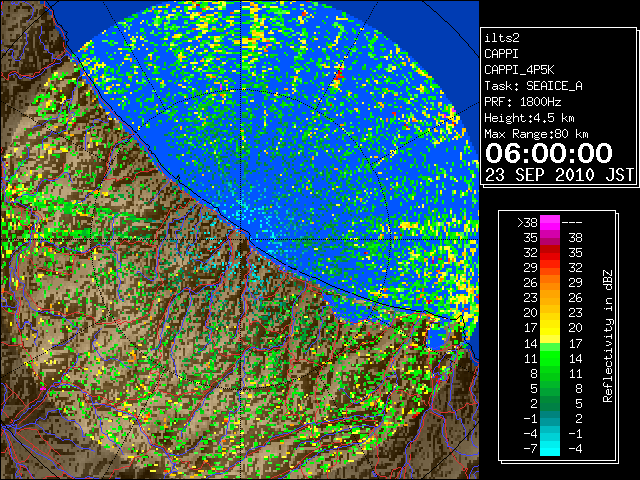
Task: Click the magenta >38 dBZ color swatch
Action: (550, 222)
